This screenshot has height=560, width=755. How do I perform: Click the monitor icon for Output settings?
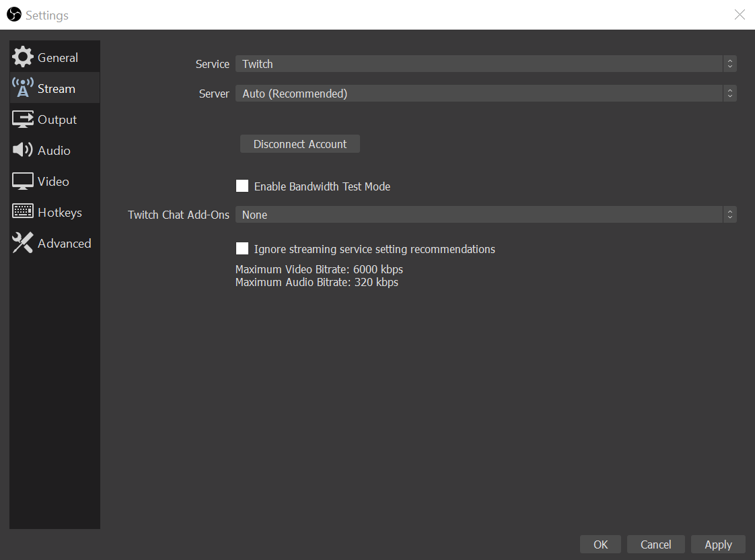pyautogui.click(x=23, y=119)
